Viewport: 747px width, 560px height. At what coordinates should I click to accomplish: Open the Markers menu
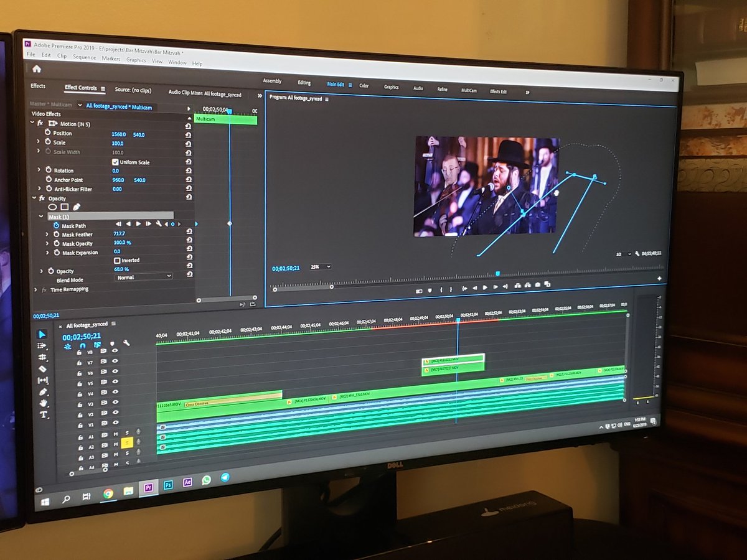tap(111, 58)
